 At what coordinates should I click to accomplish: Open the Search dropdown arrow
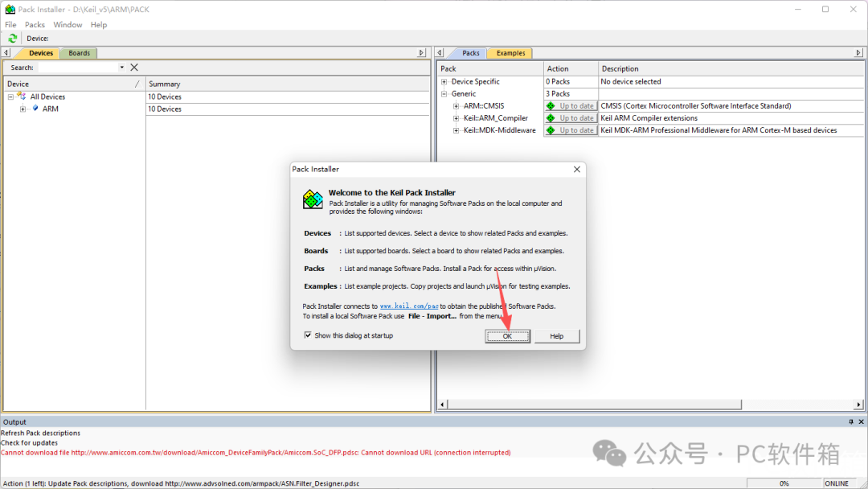[121, 67]
